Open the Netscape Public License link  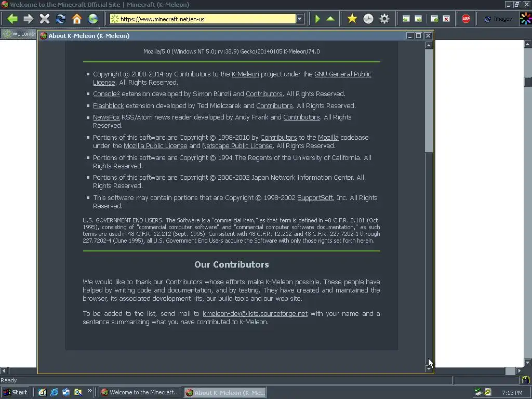(237, 145)
